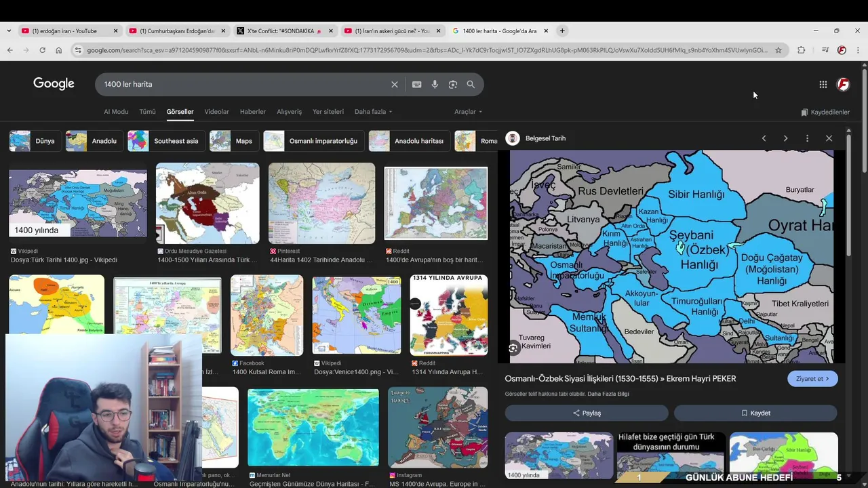Click the magnifier search submit icon
Image resolution: width=868 pixels, height=488 pixels.
tap(471, 85)
